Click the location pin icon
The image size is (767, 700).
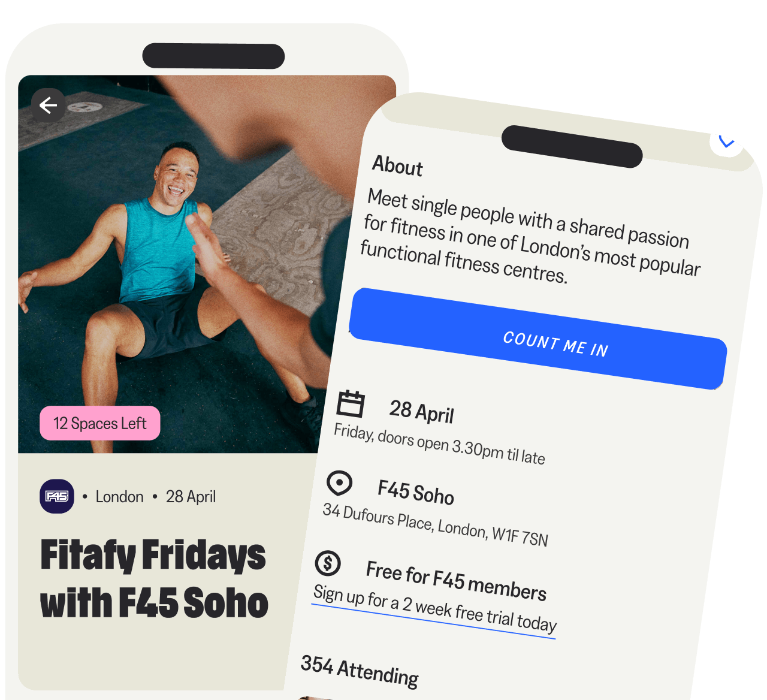[339, 483]
